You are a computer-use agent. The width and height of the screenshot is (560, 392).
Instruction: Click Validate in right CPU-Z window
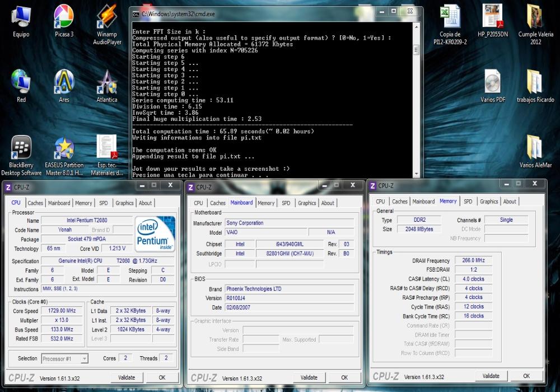click(491, 376)
